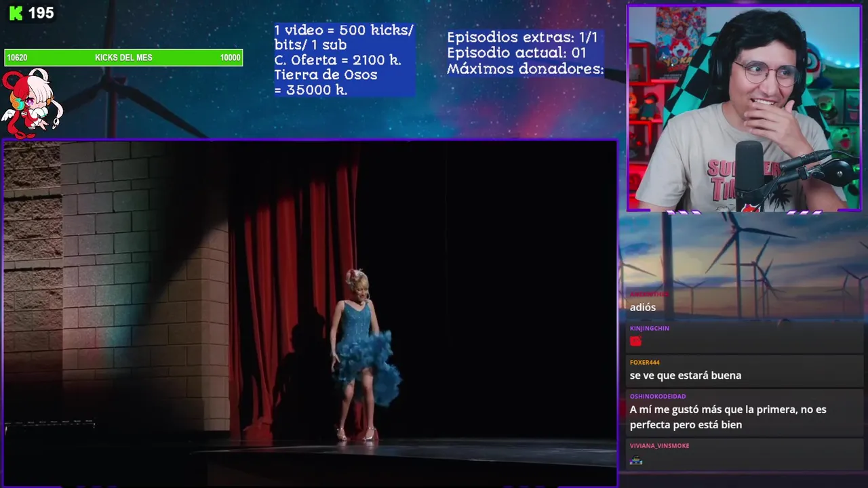
Task: Click the '= 35000 k.' price line
Action: coord(311,89)
